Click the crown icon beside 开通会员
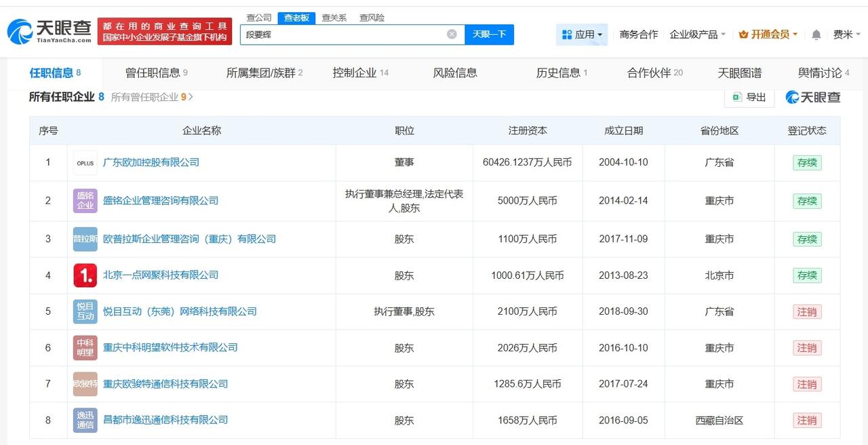The width and height of the screenshot is (868, 445). pyautogui.click(x=743, y=35)
